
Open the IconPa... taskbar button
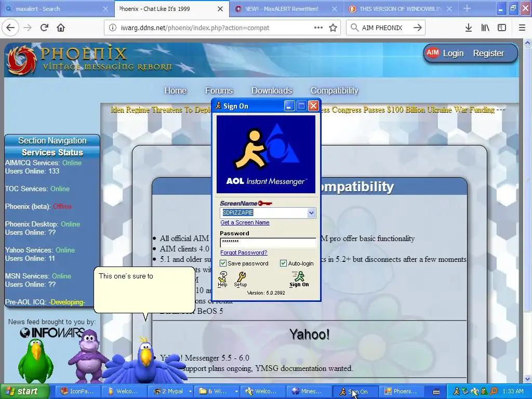click(77, 391)
